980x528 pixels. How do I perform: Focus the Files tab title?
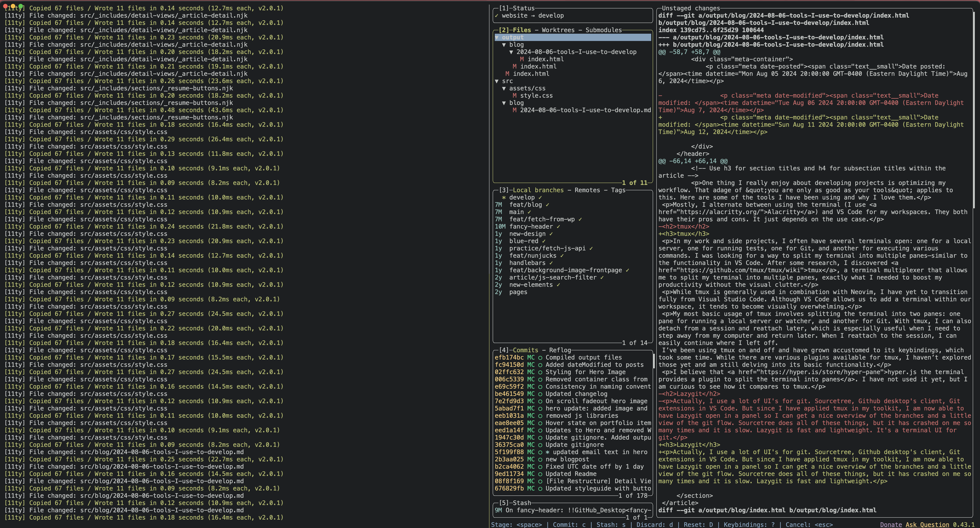coord(522,30)
